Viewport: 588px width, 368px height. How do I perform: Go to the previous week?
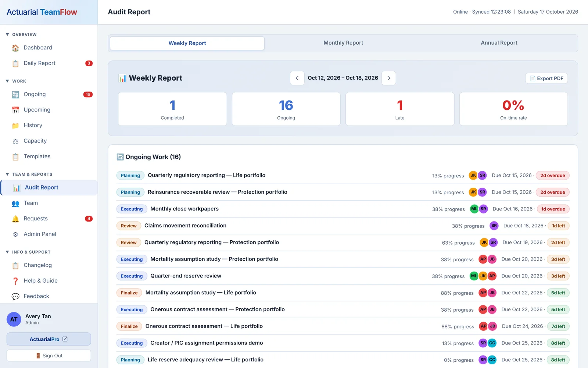(x=297, y=78)
